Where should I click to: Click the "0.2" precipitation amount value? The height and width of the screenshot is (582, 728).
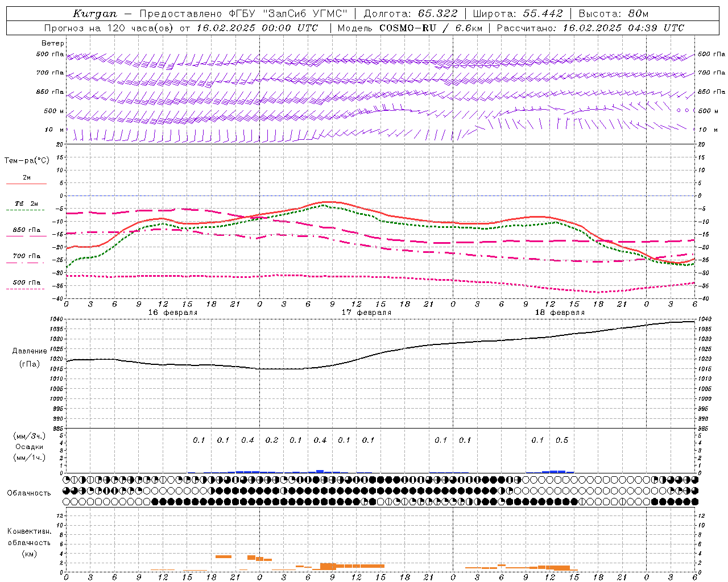coord(272,440)
